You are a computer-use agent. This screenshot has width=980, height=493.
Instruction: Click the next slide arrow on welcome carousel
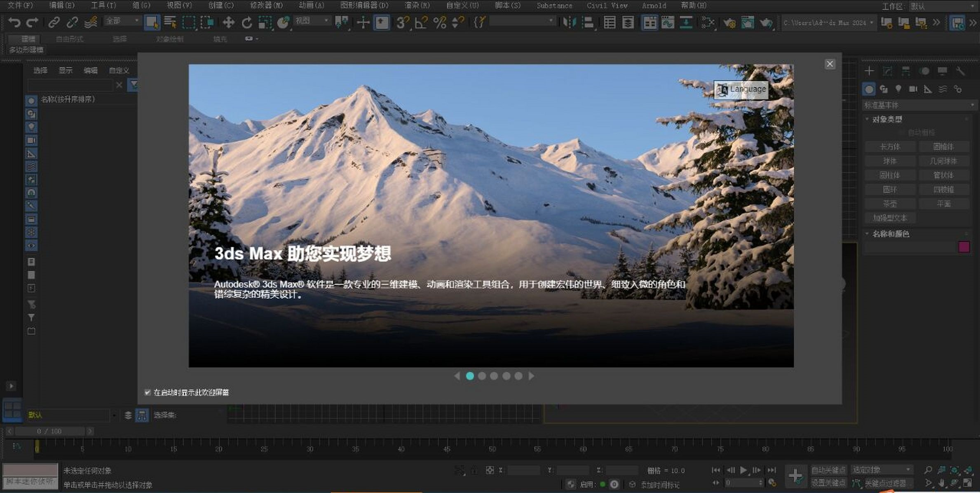coord(532,376)
